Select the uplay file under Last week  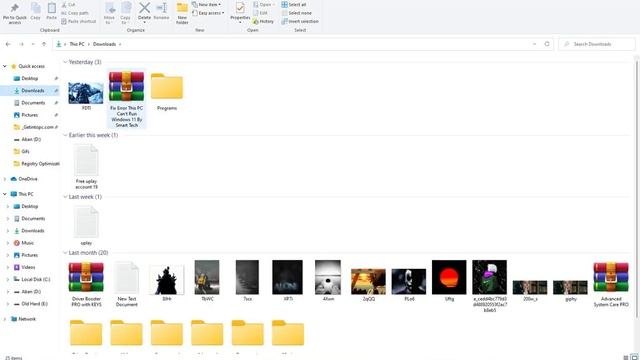click(x=86, y=225)
